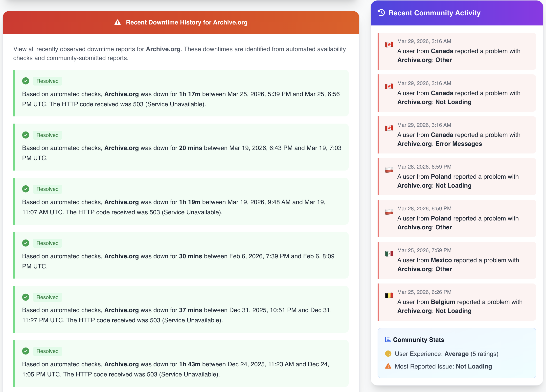Screen dimensions: 546x392
Task: Click 'User Experience: Average (5 ratings)' line
Action: coord(447,354)
